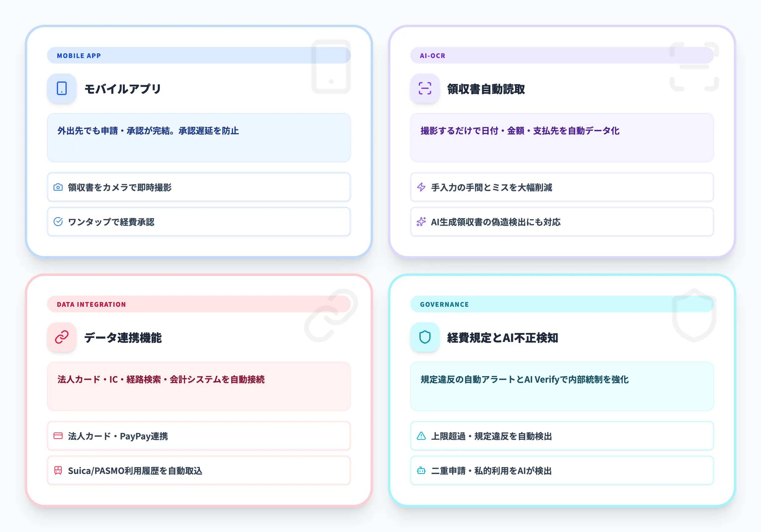This screenshot has height=532, width=761.
Task: Click the warning triangle icon for 上限超過・規定違反
Action: 421,436
